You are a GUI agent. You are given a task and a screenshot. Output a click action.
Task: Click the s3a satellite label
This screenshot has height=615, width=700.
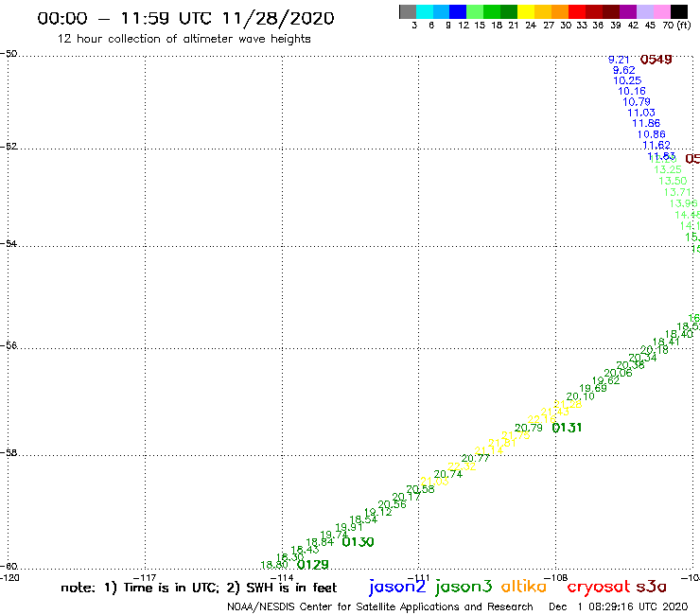tap(651, 587)
